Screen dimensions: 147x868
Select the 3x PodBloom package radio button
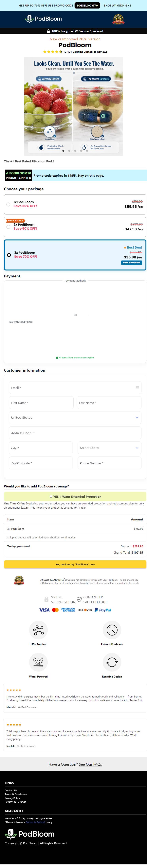click(x=9, y=255)
